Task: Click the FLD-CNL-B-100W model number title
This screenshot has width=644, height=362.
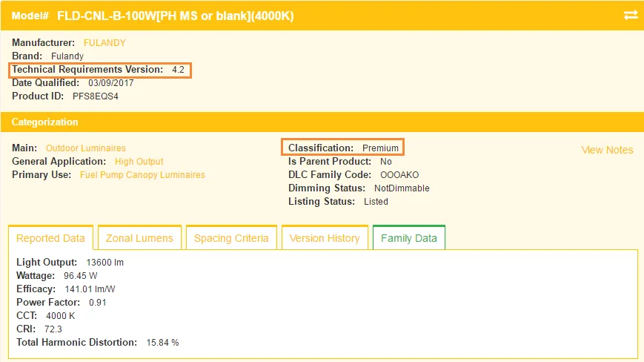Action: (175, 16)
